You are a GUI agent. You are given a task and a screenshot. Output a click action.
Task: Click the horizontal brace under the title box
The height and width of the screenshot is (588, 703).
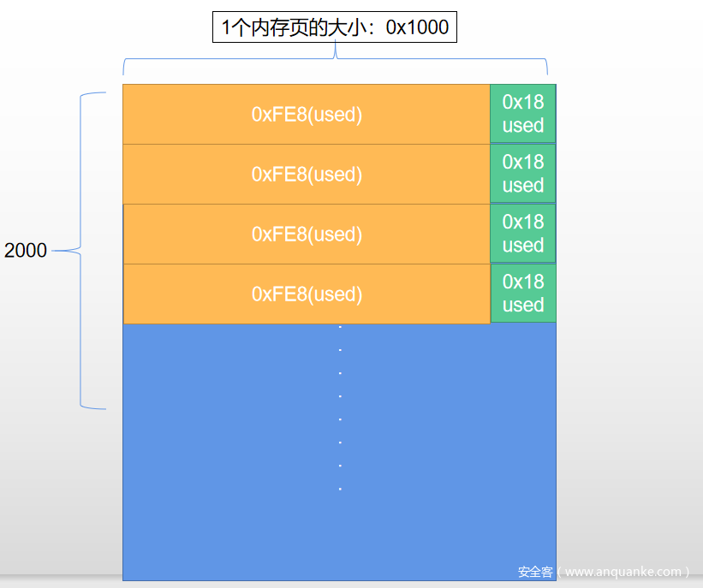[335, 62]
